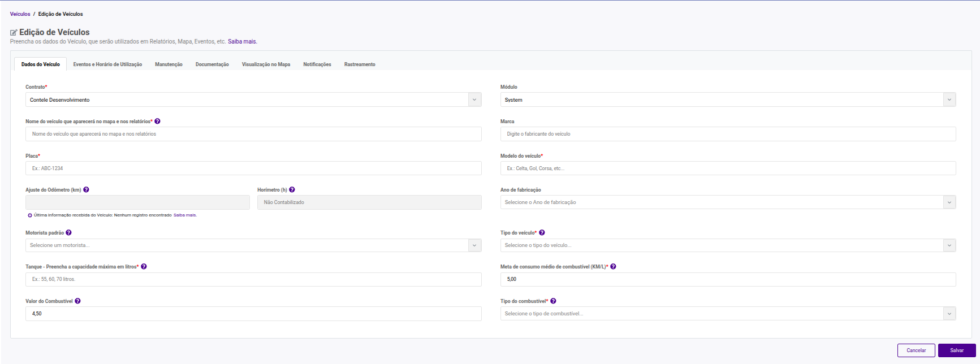Focus the Modelo do veículo input
980x364 pixels.
coord(728,168)
